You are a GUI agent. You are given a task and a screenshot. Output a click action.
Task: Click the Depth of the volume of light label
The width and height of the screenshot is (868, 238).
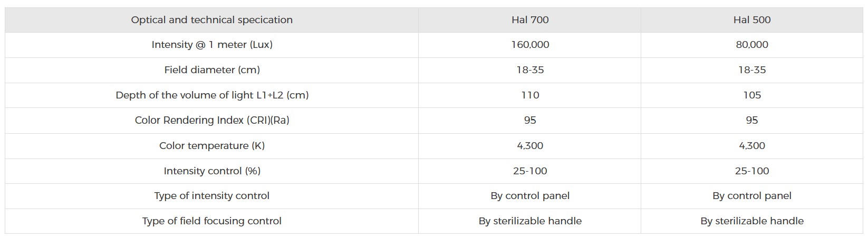pos(212,95)
